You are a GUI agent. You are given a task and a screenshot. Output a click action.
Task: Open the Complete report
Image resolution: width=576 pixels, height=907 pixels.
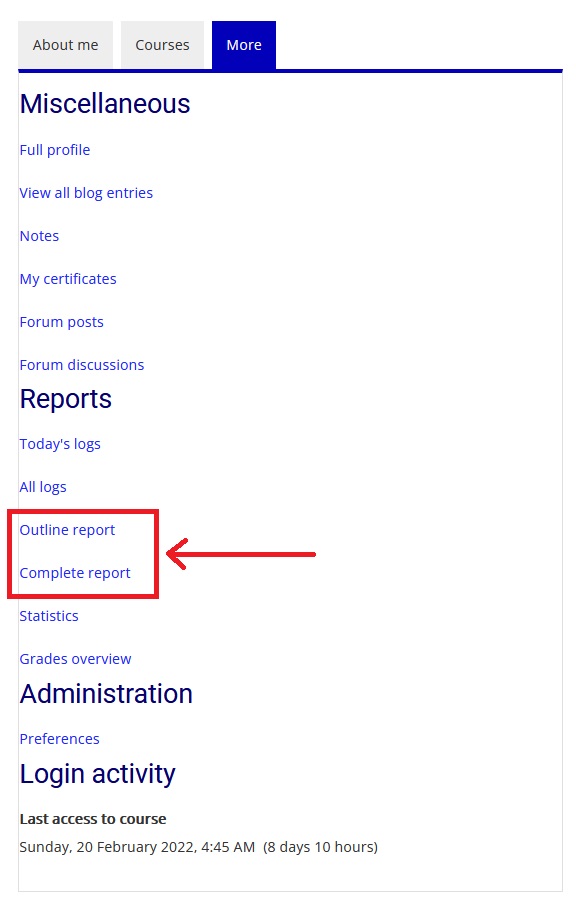(75, 573)
